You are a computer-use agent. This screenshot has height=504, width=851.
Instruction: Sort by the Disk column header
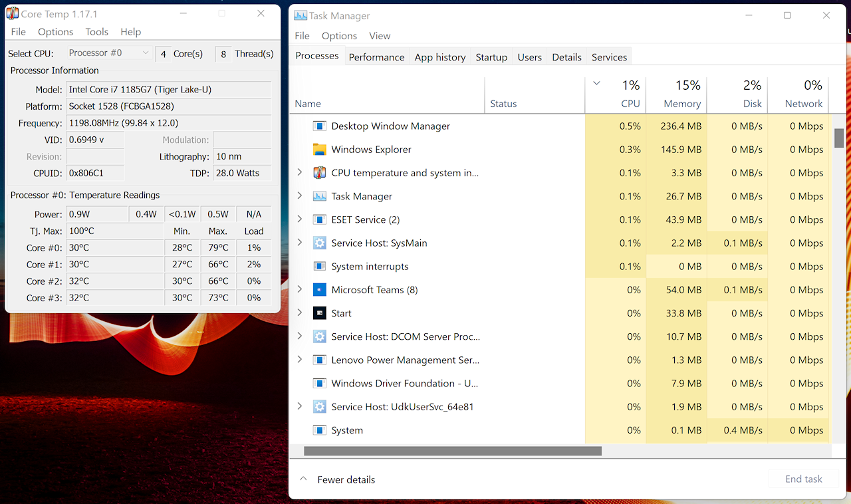737,95
